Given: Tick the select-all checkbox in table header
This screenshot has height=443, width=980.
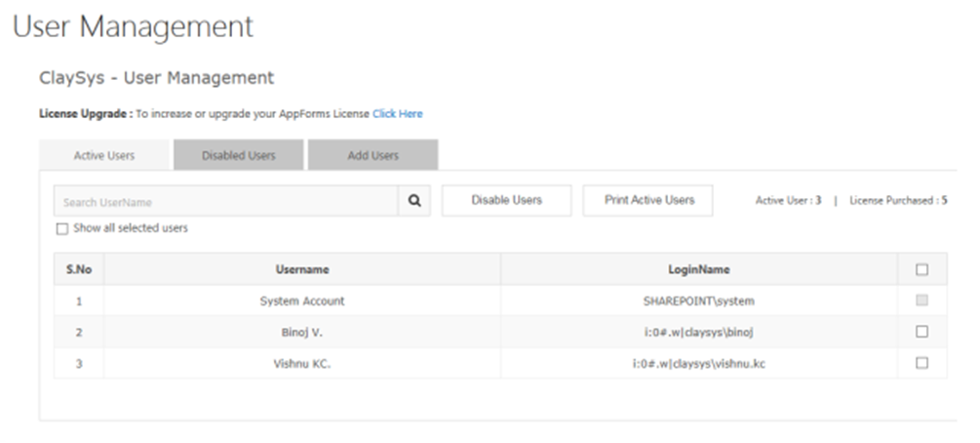Looking at the screenshot, I should click(921, 269).
